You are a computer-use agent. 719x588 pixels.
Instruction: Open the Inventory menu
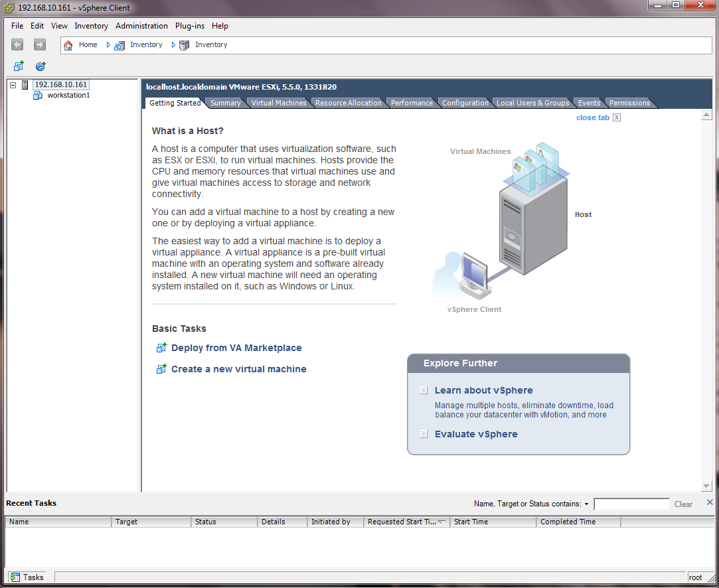(91, 26)
